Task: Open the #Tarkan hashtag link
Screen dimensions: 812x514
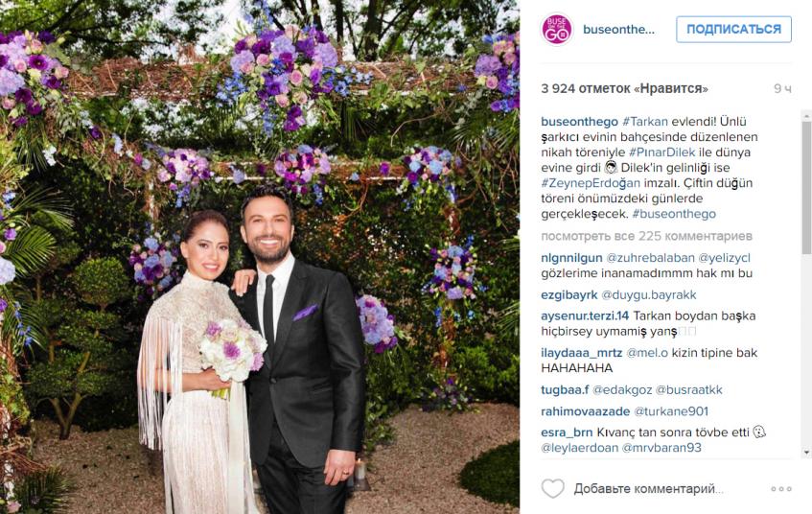Action: click(645, 121)
